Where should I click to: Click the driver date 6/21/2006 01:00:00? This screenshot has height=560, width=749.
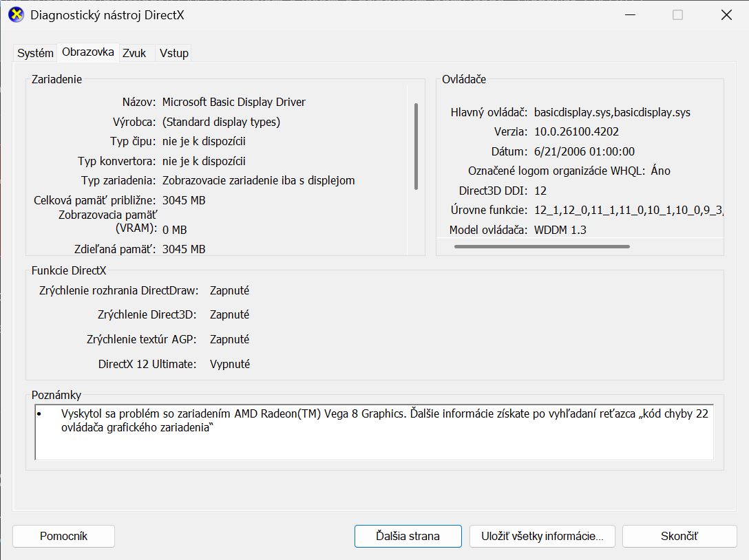584,152
